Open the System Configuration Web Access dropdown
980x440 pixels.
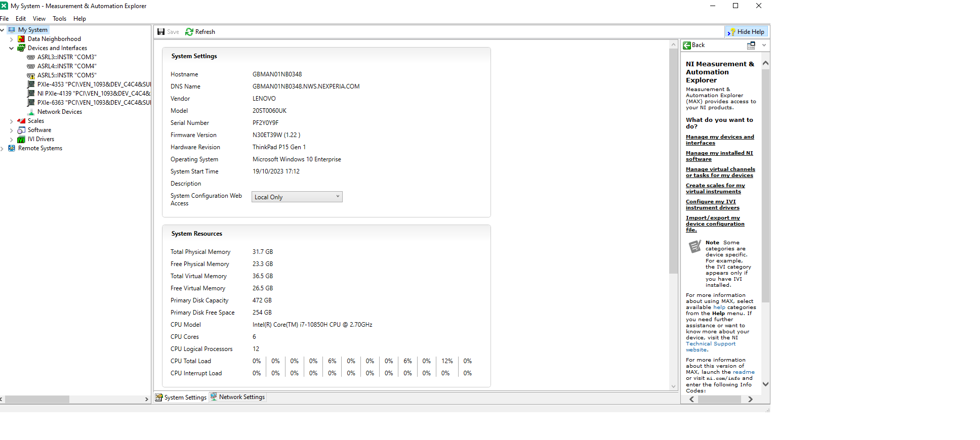297,197
